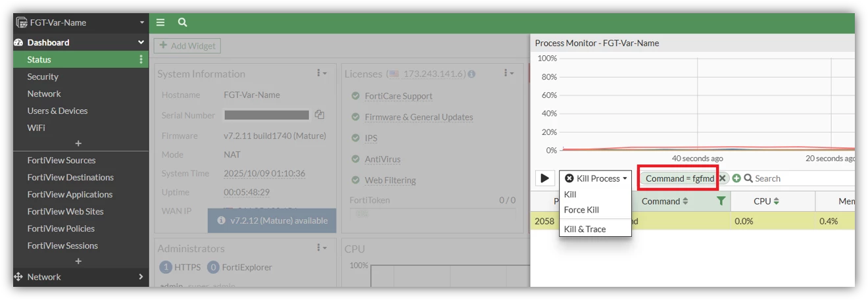
Task: Copy serial number with copy icon
Action: point(320,114)
